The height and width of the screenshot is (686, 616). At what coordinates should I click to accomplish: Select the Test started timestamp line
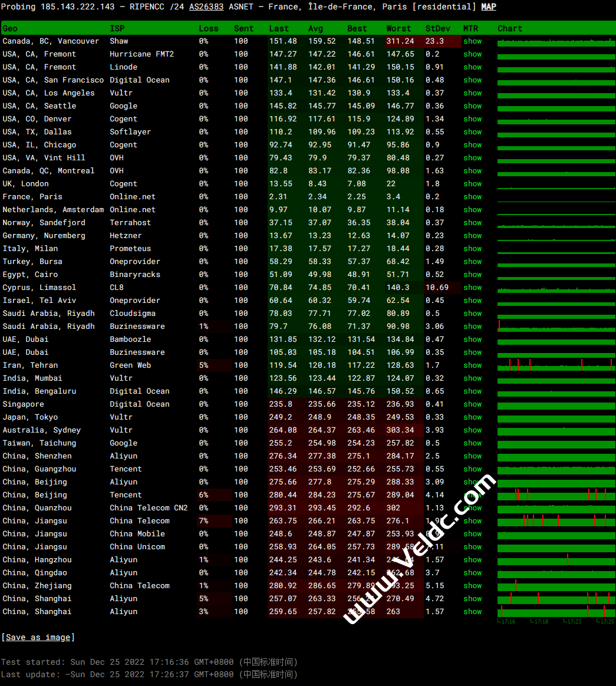click(149, 662)
